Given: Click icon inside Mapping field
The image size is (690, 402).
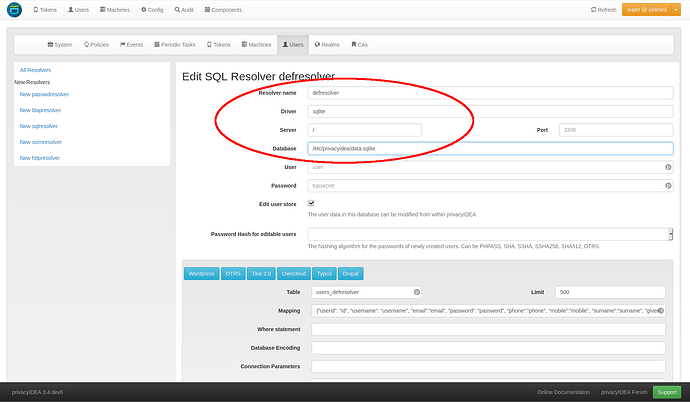Looking at the screenshot, I should 661,311.
